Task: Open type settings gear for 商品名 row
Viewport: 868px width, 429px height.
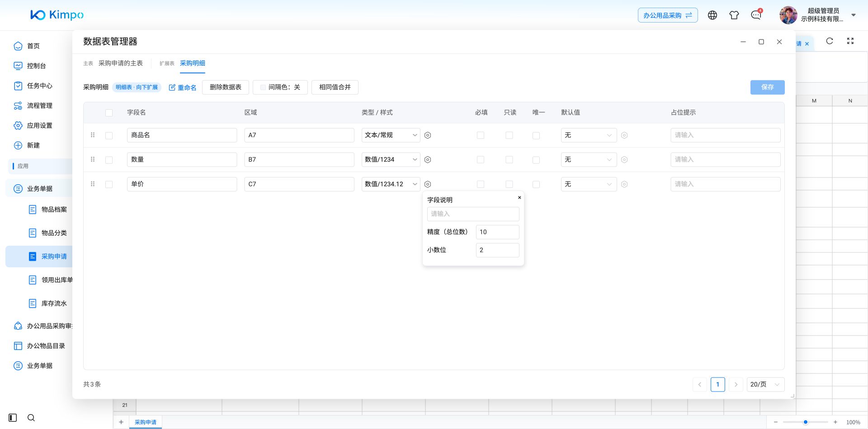Action: (428, 135)
